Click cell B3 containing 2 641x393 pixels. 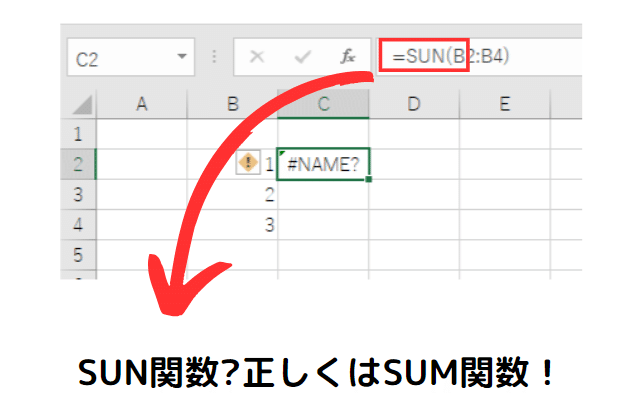coord(232,195)
